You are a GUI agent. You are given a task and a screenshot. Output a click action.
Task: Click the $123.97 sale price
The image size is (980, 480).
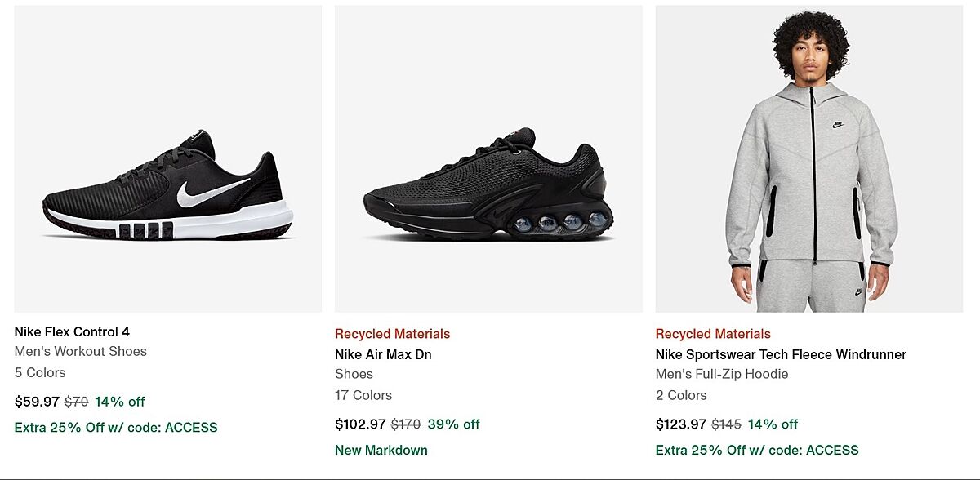680,424
